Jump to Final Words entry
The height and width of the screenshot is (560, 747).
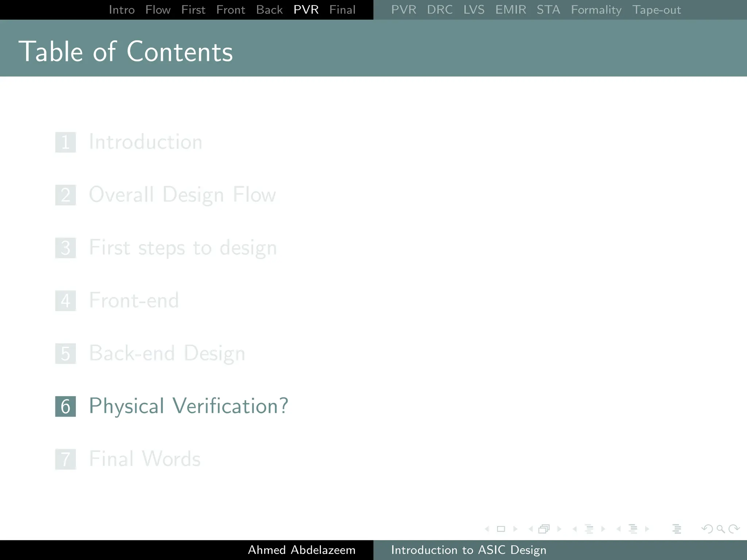pos(145,459)
